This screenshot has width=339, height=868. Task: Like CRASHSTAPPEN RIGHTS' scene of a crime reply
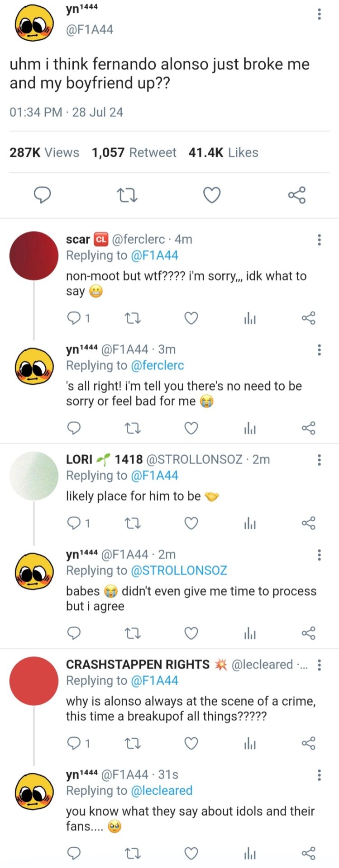point(191,743)
